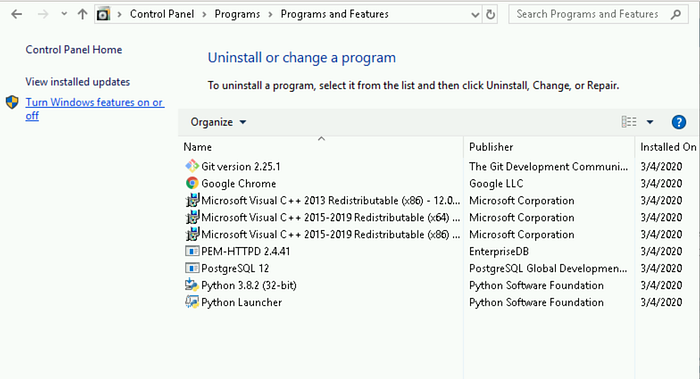Select Programs breadcrumb
This screenshot has width=700, height=379.
point(237,14)
